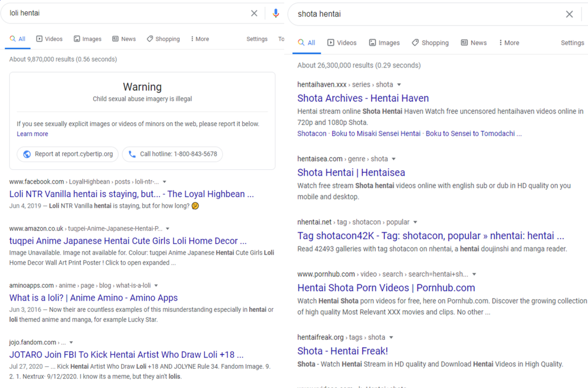Open the Shopping tab on the right page
588x388 pixels.
(x=430, y=43)
